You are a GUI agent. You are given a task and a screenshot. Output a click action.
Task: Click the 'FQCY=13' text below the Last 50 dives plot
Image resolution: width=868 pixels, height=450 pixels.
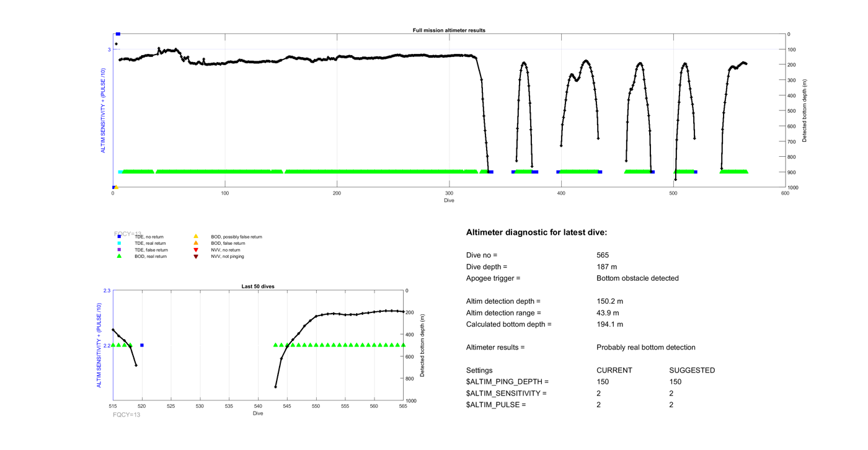point(126,415)
